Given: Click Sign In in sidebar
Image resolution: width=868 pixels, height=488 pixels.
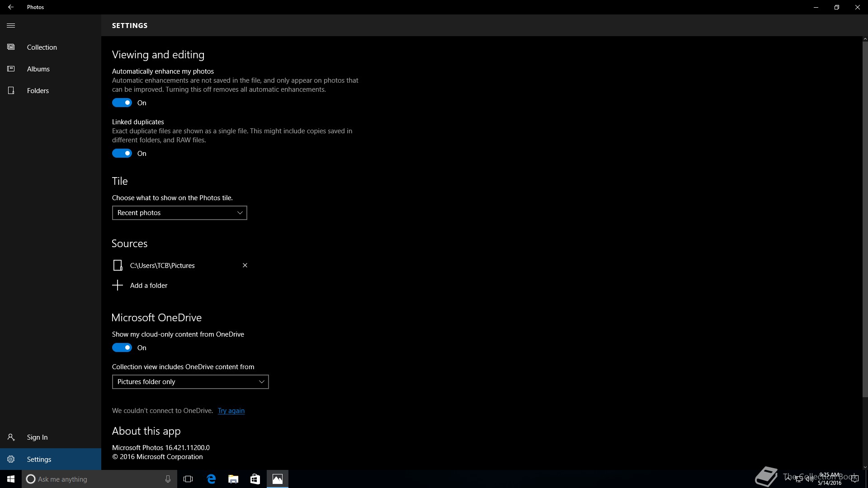Looking at the screenshot, I should [51, 437].
